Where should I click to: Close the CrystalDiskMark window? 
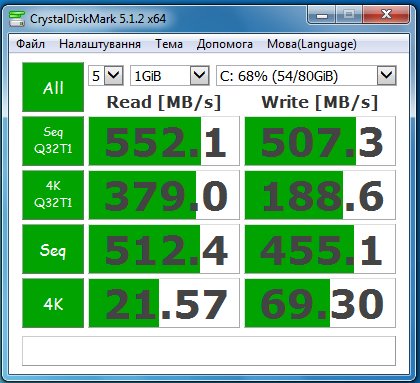pyautogui.click(x=386, y=15)
